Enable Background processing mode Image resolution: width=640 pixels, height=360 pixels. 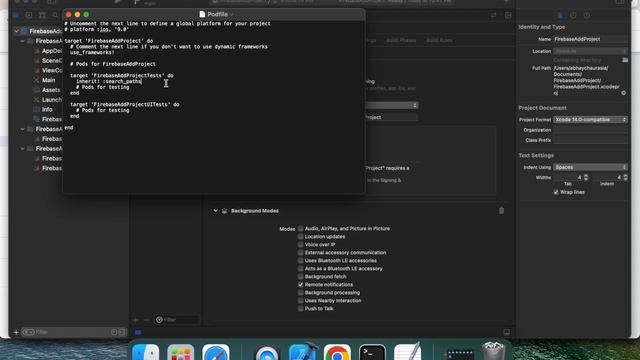pyautogui.click(x=301, y=293)
